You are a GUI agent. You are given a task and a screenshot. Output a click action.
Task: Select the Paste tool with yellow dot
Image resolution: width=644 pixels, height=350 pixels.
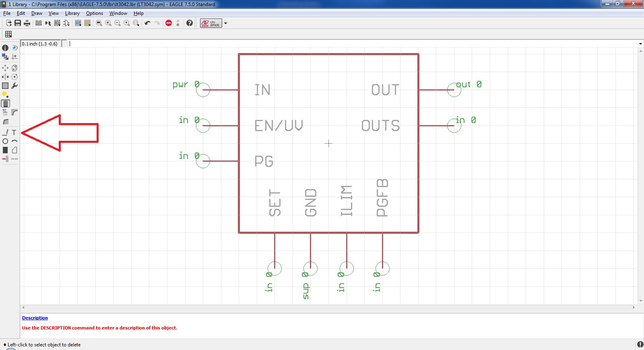(x=5, y=95)
